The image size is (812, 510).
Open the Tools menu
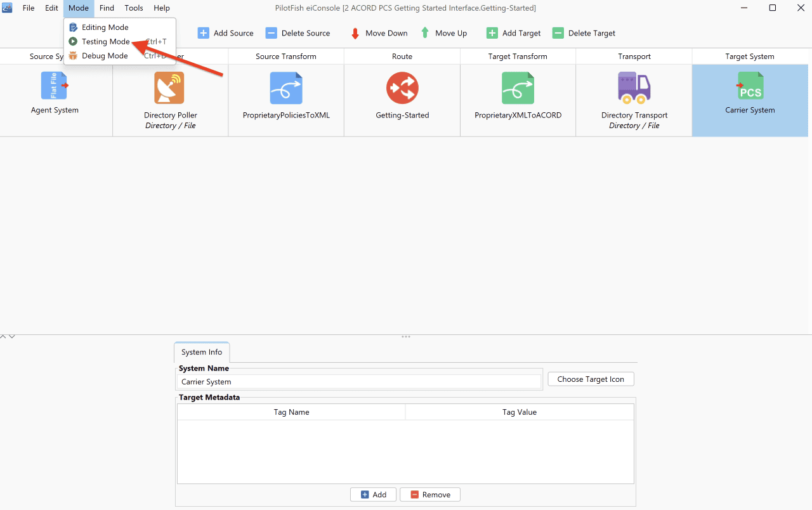pos(134,8)
